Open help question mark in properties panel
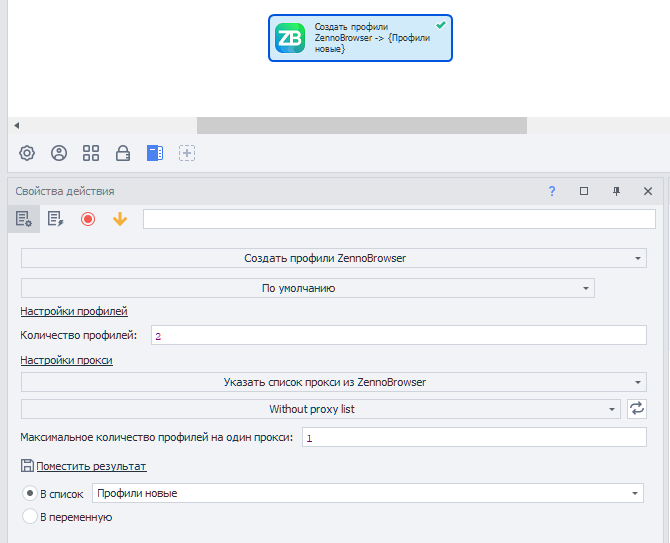Viewport: 670px width, 543px height. click(x=552, y=191)
